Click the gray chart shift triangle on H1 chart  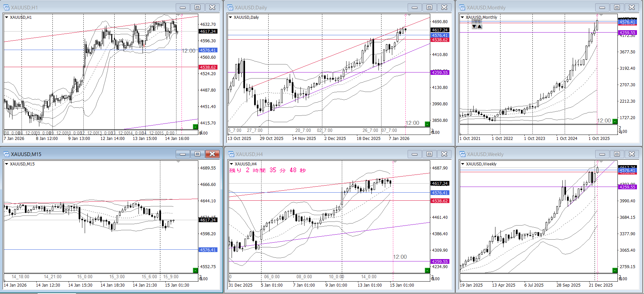click(178, 15)
